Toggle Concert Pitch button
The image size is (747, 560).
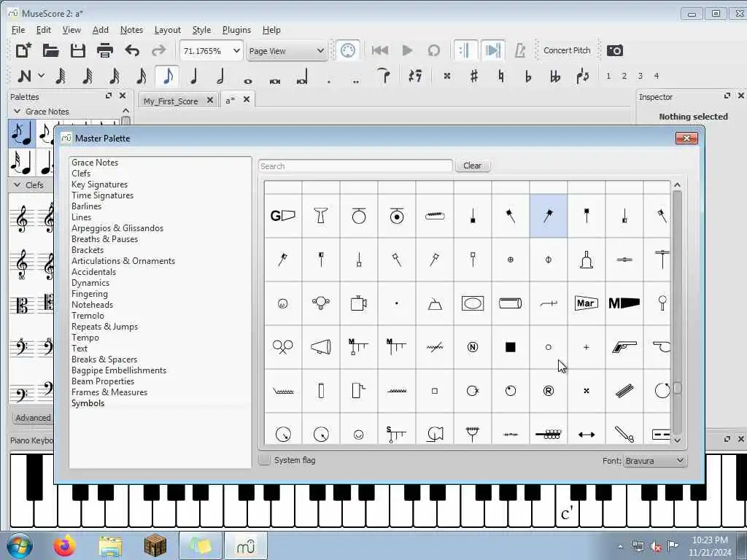click(x=567, y=50)
